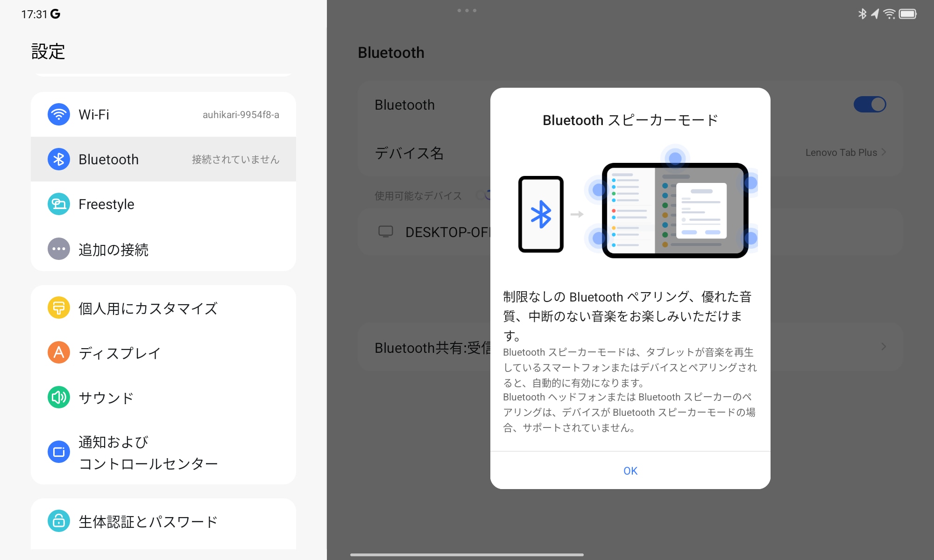Click the Lenovo Tab Plus device name value
This screenshot has height=560, width=934.
coord(841,153)
